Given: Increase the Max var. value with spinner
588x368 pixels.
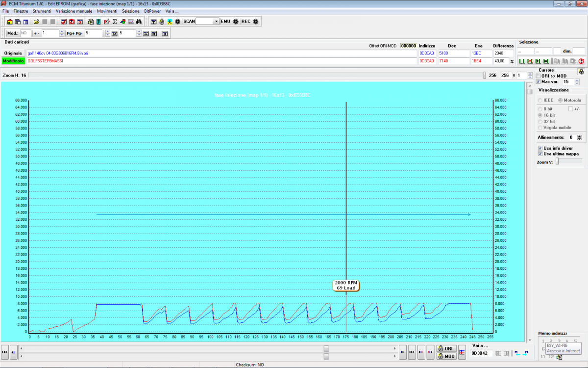Looking at the screenshot, I should [577, 80].
